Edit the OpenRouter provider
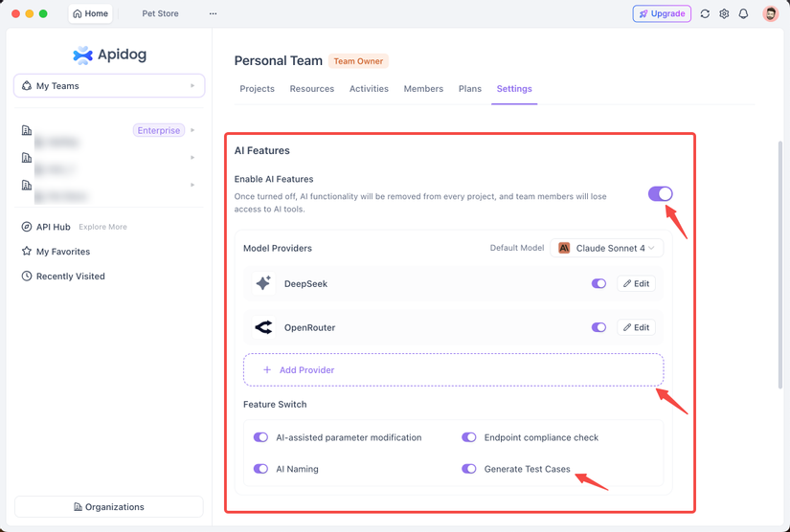The height and width of the screenshot is (532, 790). pyautogui.click(x=637, y=327)
